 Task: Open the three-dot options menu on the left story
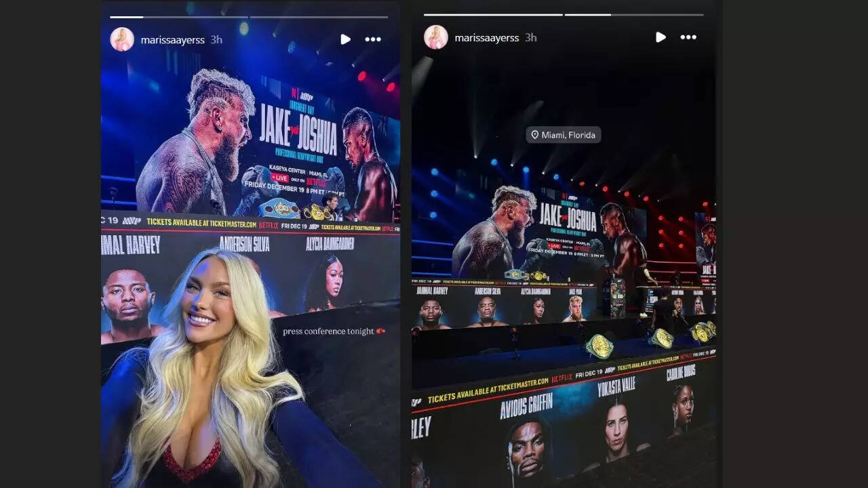click(x=373, y=39)
